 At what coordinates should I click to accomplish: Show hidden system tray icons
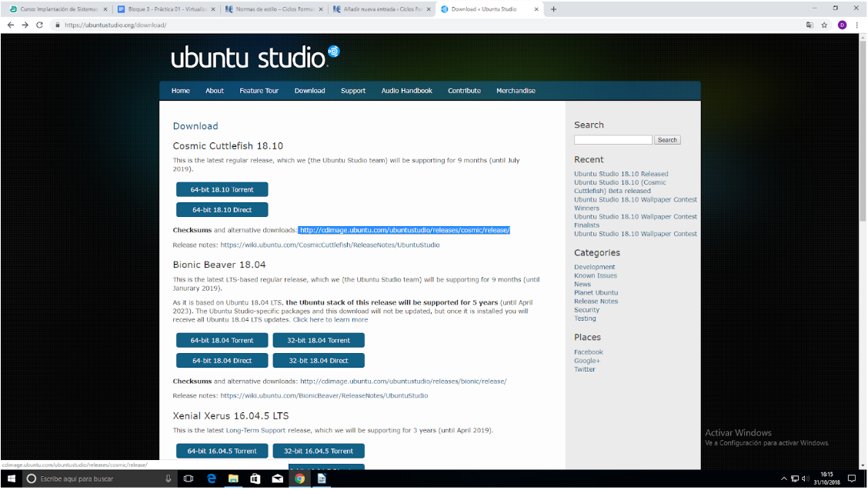(784, 478)
